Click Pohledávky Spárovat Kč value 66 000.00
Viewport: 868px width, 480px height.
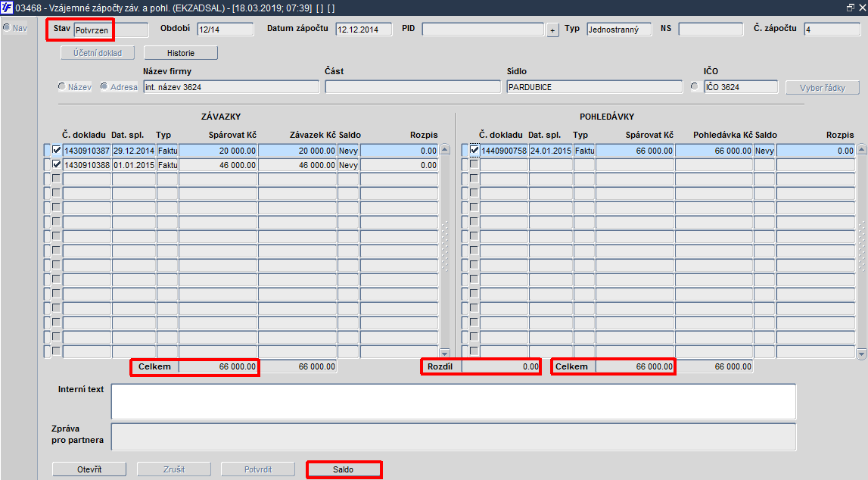[635, 151]
